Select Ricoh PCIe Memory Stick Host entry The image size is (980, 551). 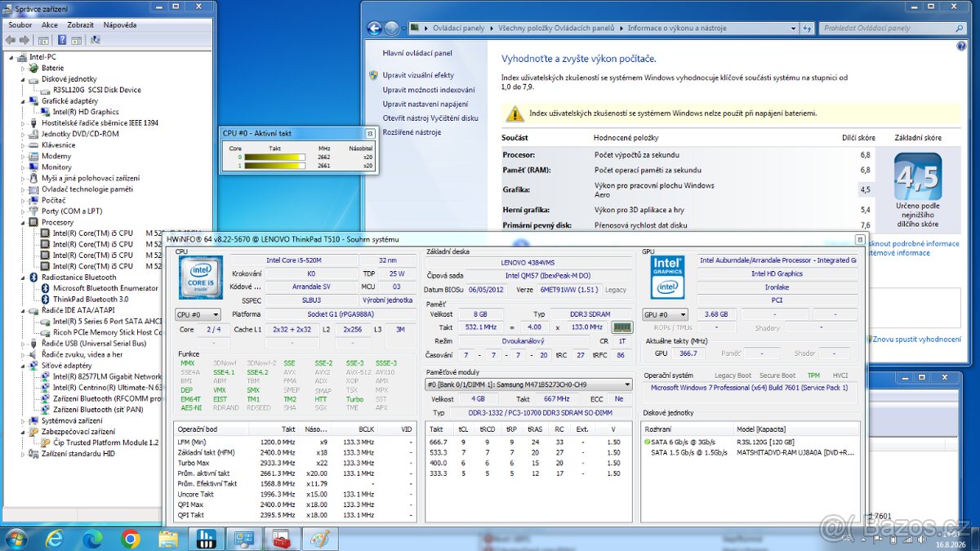coord(107,332)
